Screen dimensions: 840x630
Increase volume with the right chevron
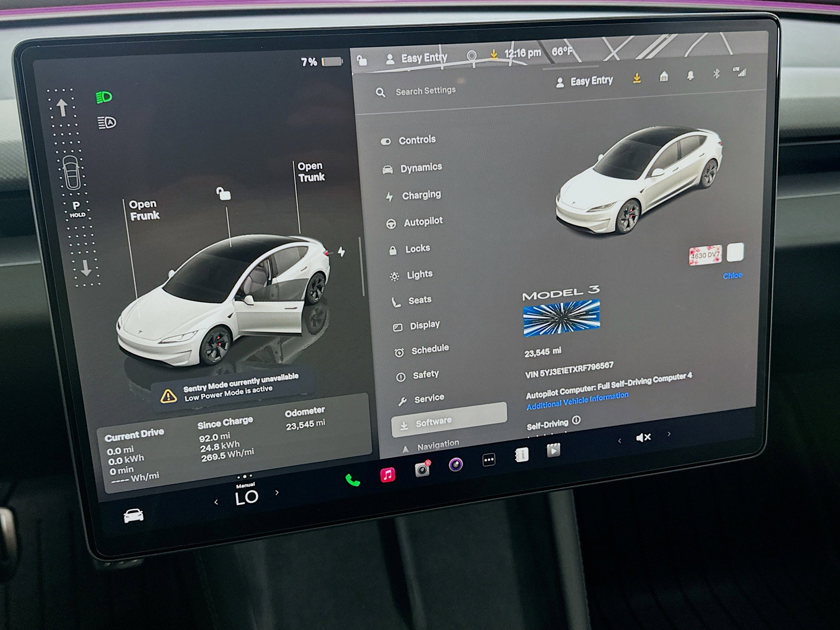(669, 434)
